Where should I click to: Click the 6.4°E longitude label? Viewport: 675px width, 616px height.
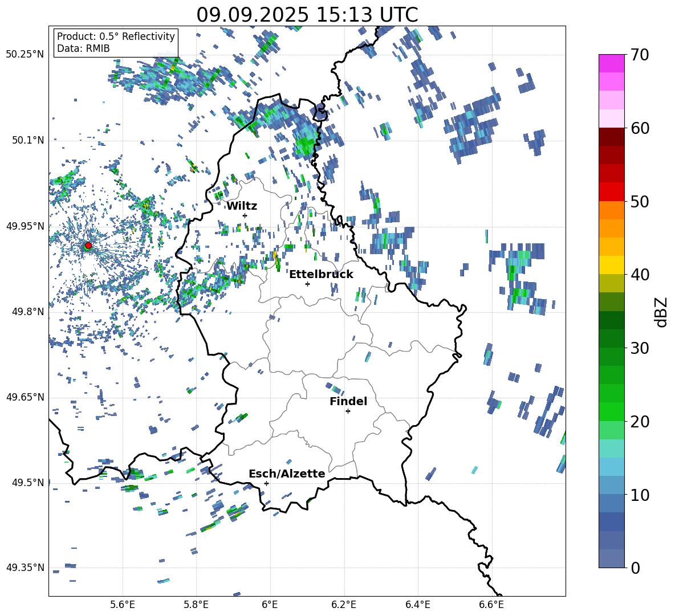[x=417, y=605]
